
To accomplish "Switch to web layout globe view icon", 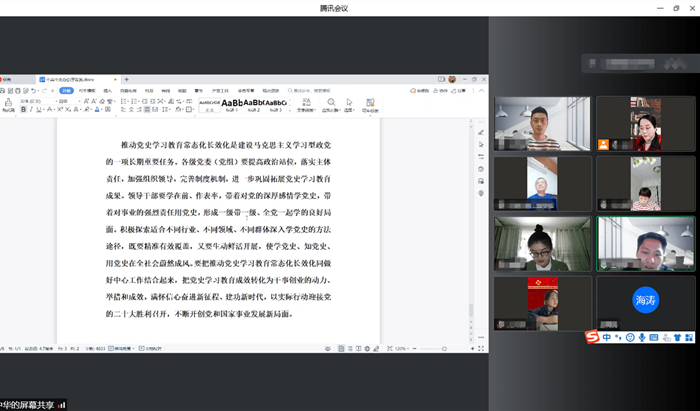I will (367, 349).
